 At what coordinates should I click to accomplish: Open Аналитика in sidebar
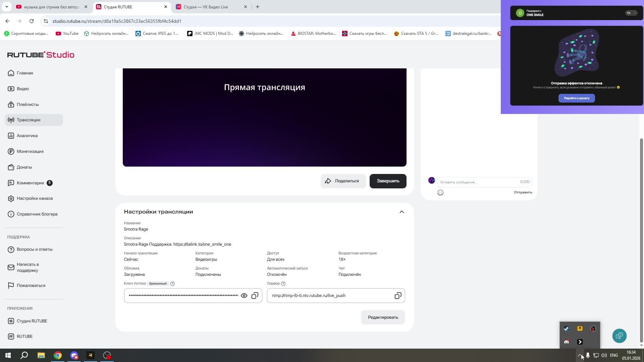[27, 136]
